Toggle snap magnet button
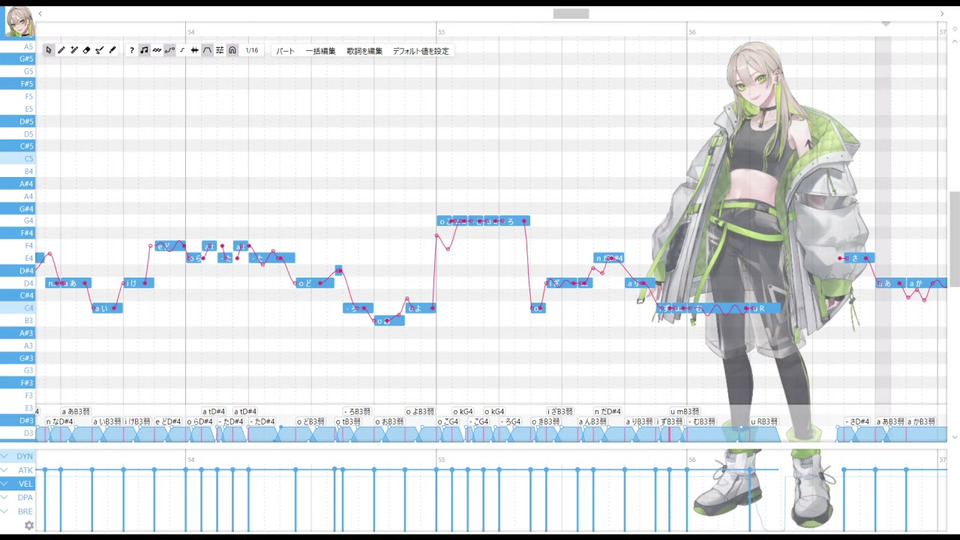Screen dimensions: 960x540 pyautogui.click(x=233, y=50)
